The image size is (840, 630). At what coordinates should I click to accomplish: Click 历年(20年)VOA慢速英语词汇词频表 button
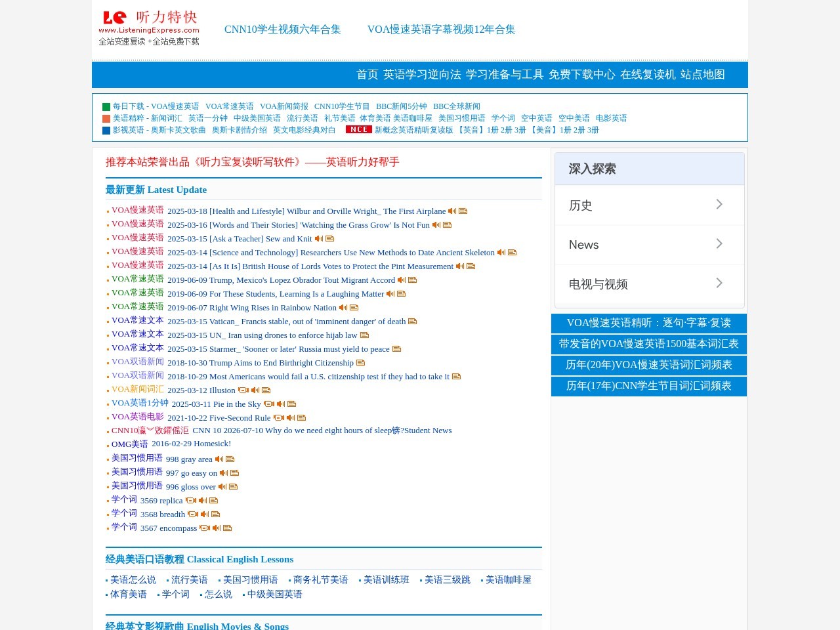[649, 365]
